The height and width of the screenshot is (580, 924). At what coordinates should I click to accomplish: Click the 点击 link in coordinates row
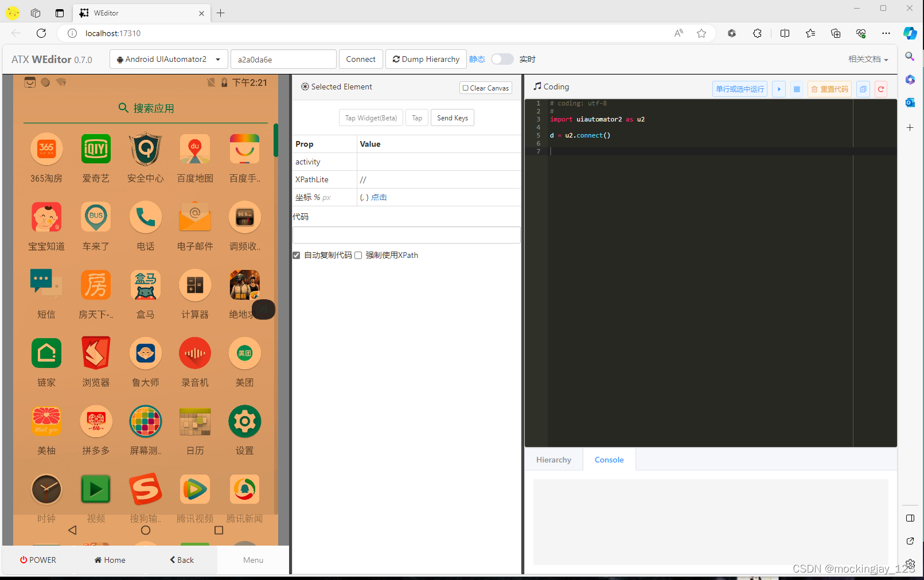coord(379,197)
